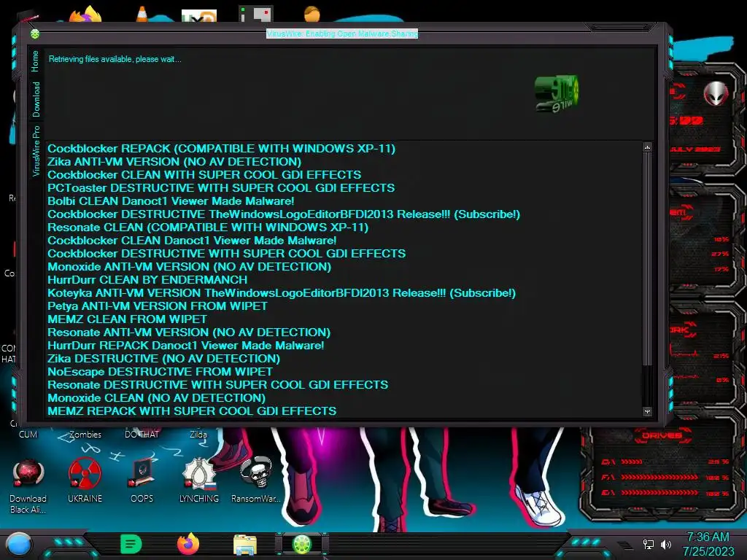Open the Start orb on taskbar
Screen dimensions: 747x560
point(18,545)
